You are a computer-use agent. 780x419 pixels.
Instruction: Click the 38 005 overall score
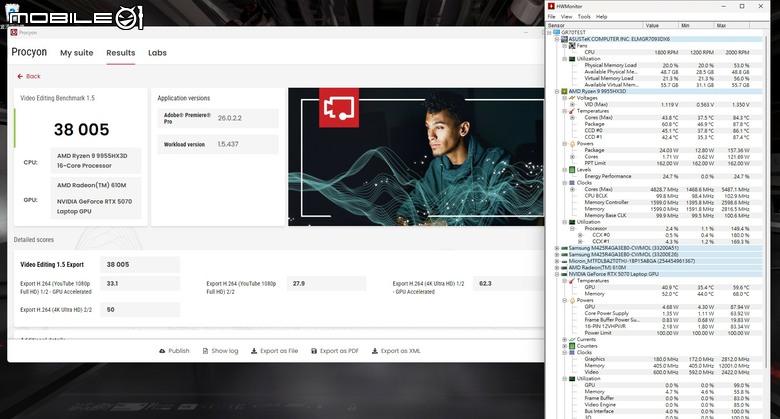(x=82, y=130)
